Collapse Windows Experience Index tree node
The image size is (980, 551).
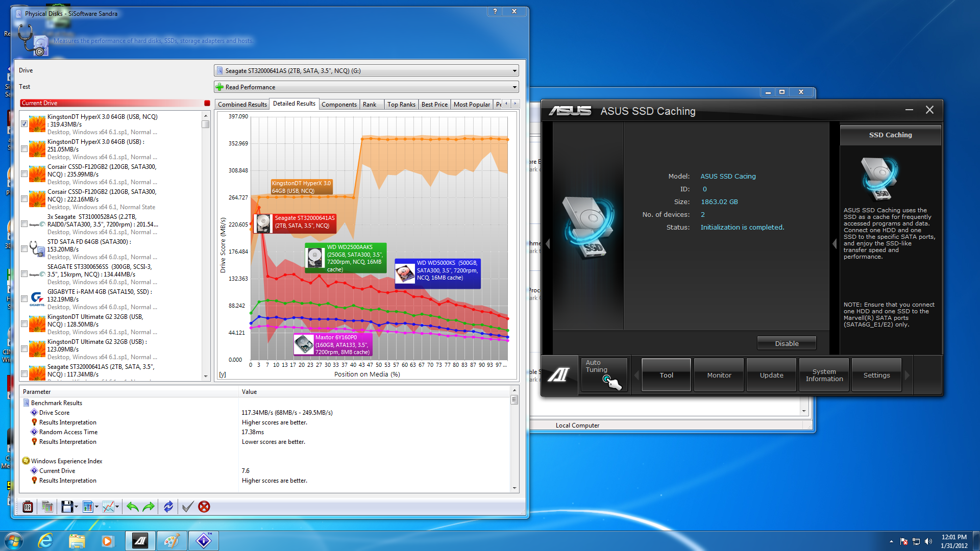click(26, 461)
